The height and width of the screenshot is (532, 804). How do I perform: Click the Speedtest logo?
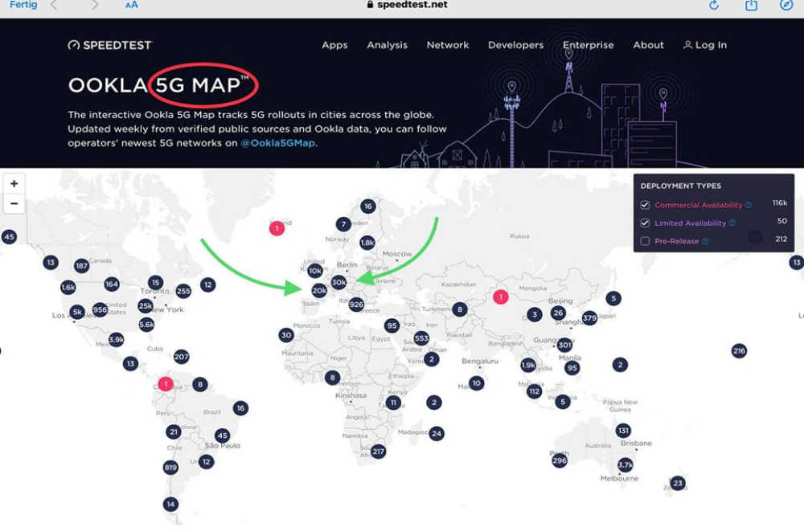[109, 45]
